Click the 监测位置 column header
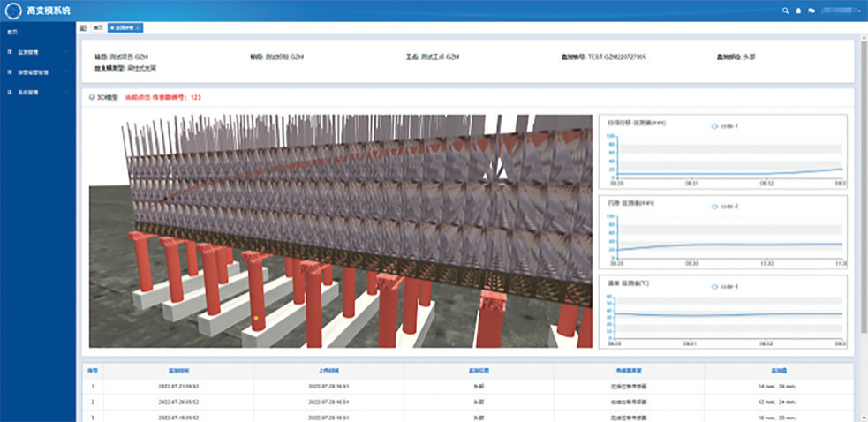The width and height of the screenshot is (868, 422). (x=479, y=371)
